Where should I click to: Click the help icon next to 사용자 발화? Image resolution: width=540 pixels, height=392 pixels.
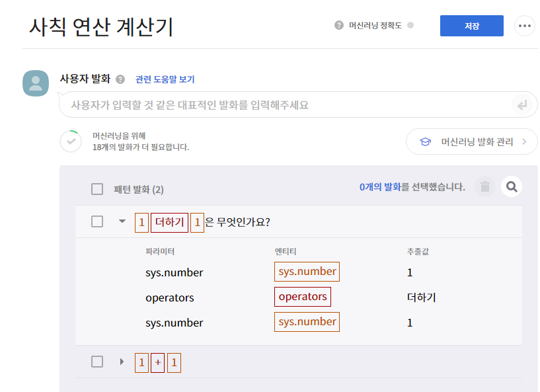120,79
